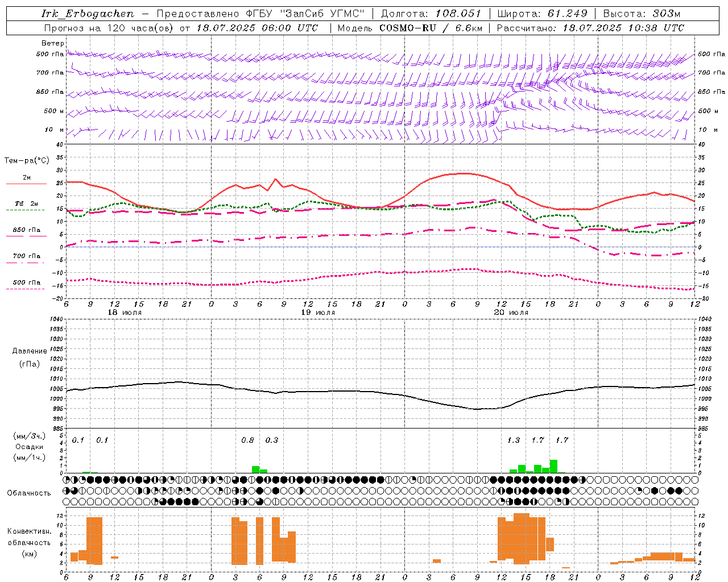This screenshot has height=582, width=728.
Task: Click the station name Irk_Erbogachen
Action: click(88, 14)
